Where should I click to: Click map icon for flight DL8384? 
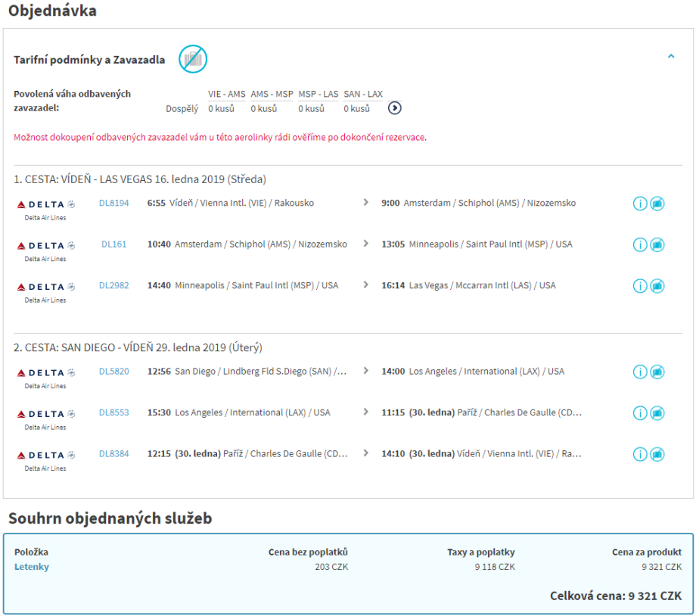pos(657,454)
